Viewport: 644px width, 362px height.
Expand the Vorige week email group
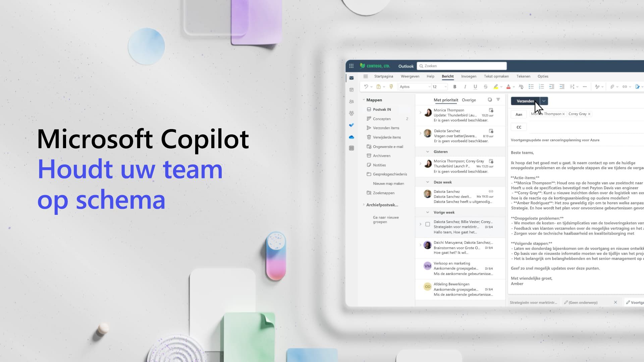[427, 212]
